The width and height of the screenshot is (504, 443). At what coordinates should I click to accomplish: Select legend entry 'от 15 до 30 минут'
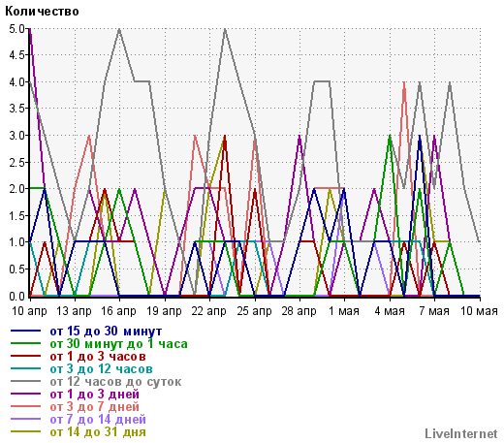pos(106,331)
